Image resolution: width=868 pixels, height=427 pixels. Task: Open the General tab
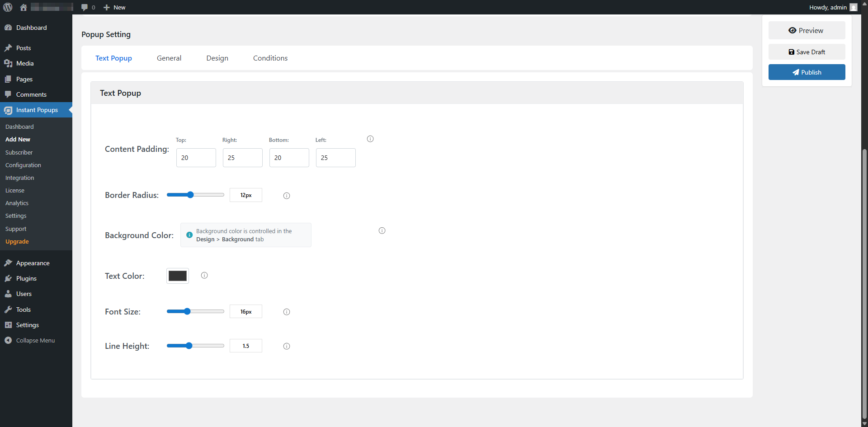(x=169, y=58)
